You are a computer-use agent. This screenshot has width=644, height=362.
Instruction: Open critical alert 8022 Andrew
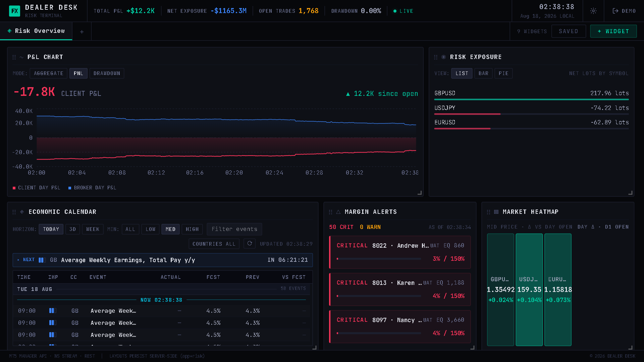[x=400, y=252]
